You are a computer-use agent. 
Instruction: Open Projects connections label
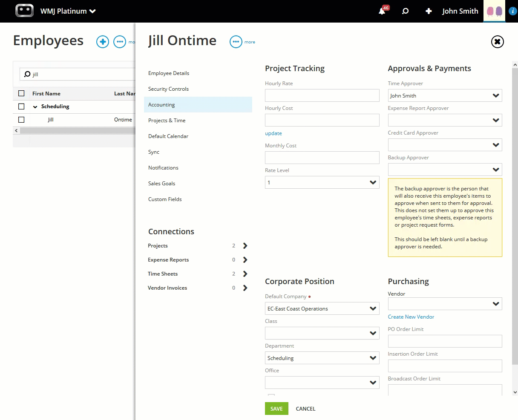(158, 246)
